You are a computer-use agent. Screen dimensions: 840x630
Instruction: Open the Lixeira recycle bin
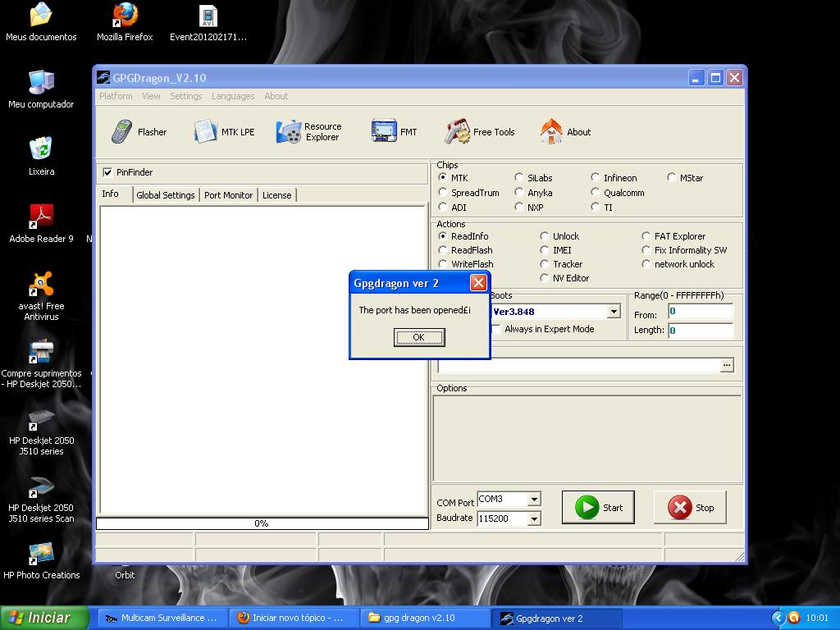point(41,157)
